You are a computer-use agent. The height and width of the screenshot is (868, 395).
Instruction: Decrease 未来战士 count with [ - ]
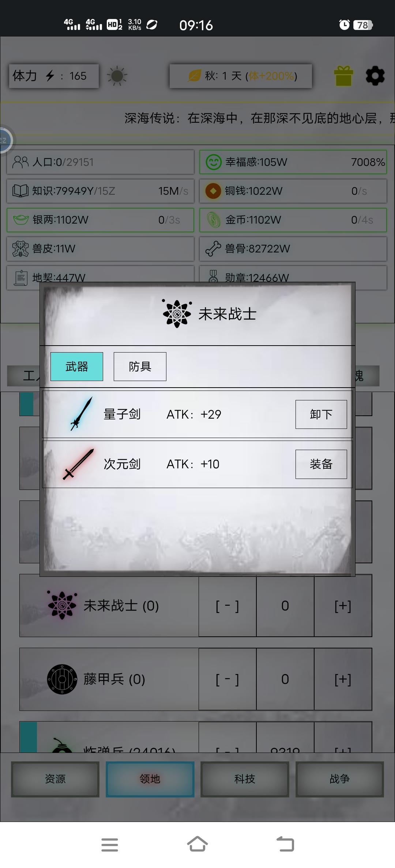pos(227,606)
